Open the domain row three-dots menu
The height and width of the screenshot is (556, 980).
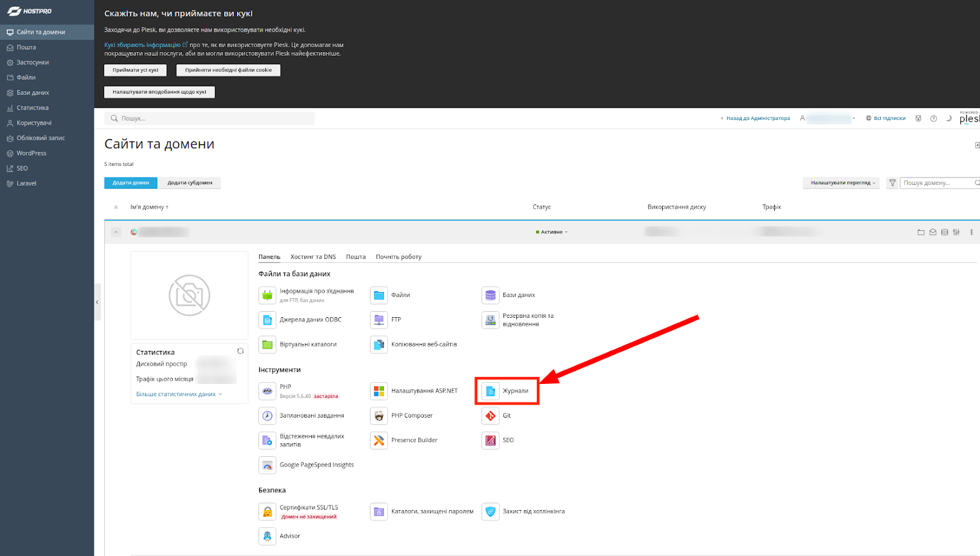coord(971,232)
